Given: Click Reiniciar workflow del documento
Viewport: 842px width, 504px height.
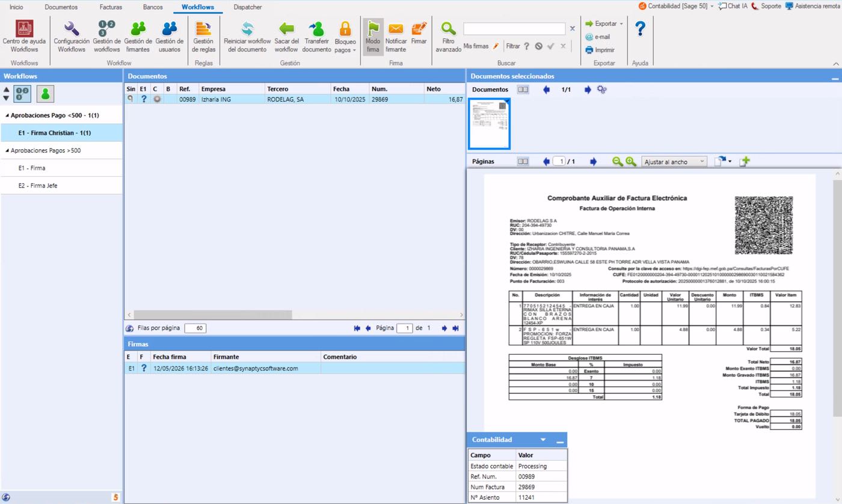Looking at the screenshot, I should [247, 36].
